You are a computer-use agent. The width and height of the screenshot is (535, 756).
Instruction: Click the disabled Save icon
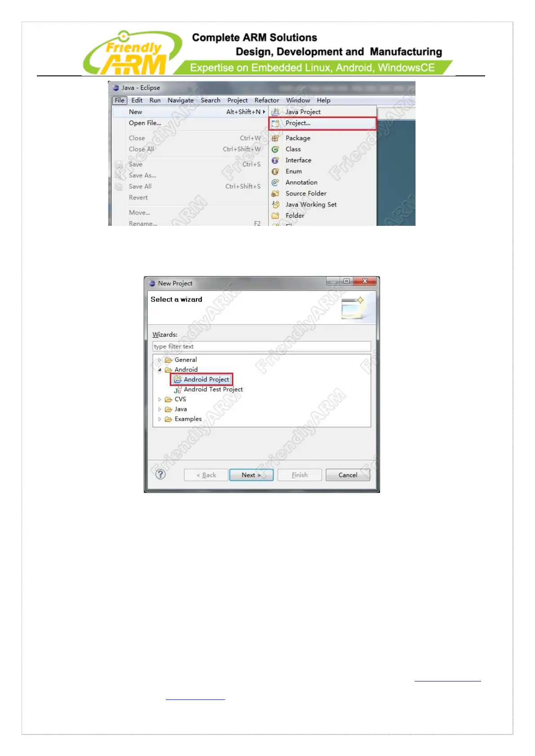119,164
